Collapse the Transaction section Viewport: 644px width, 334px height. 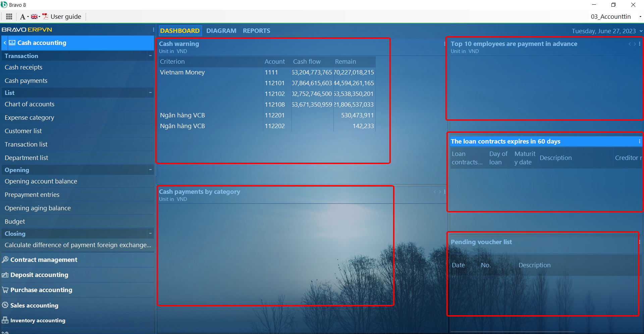tap(150, 56)
